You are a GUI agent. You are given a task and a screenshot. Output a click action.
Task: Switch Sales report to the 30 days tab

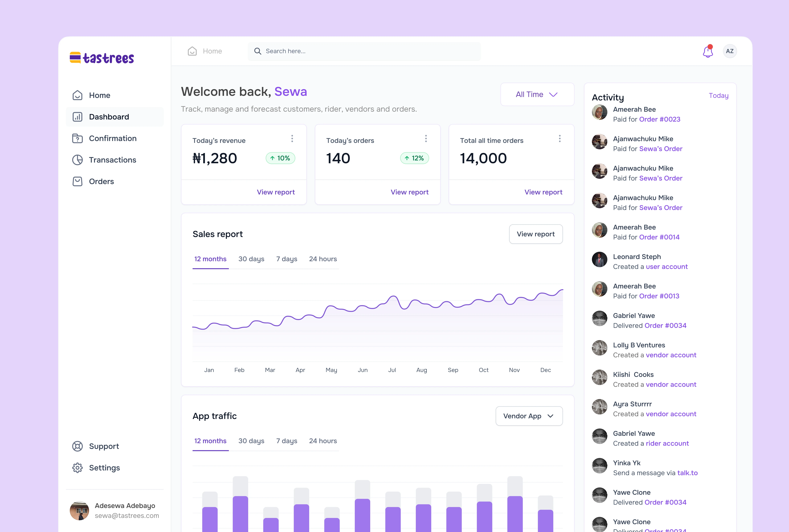coord(251,259)
